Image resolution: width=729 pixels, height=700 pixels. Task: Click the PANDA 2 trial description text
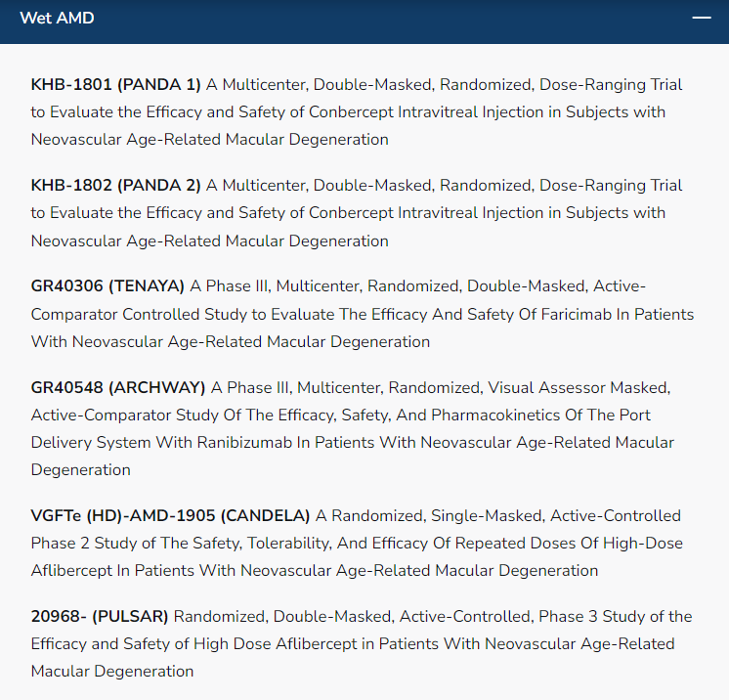coord(357,213)
